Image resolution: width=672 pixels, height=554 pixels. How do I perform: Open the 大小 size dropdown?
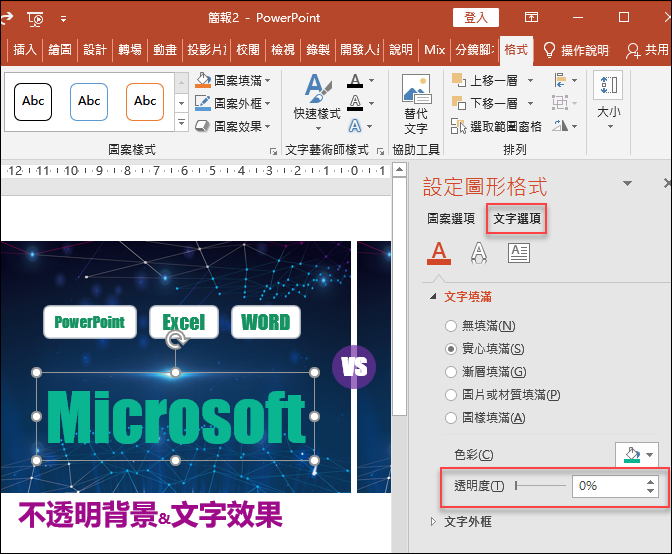pos(609,102)
